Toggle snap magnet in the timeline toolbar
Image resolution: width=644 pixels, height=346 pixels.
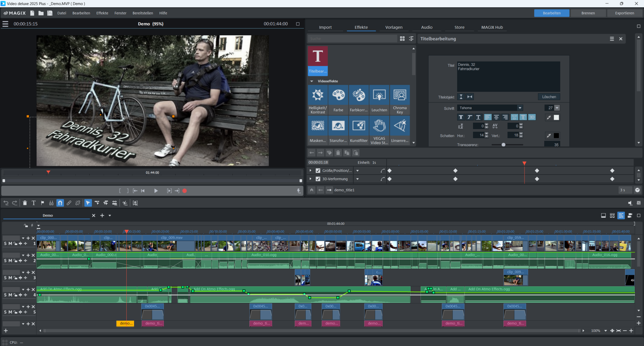(x=60, y=203)
